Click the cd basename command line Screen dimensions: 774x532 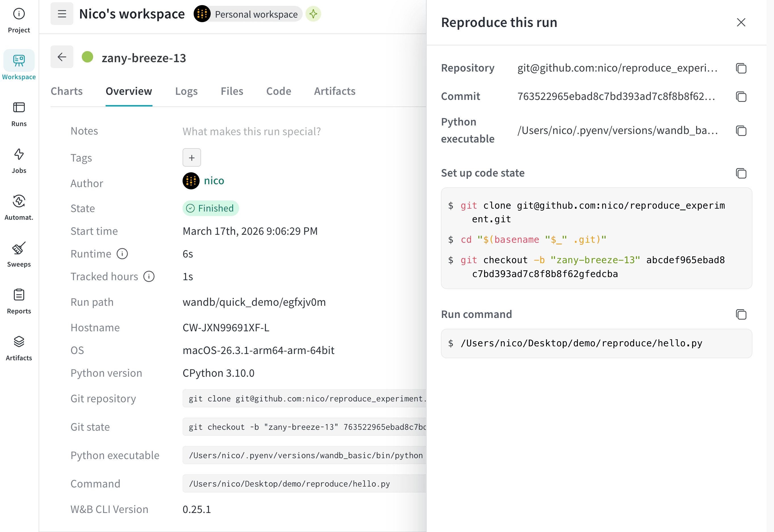tap(534, 240)
